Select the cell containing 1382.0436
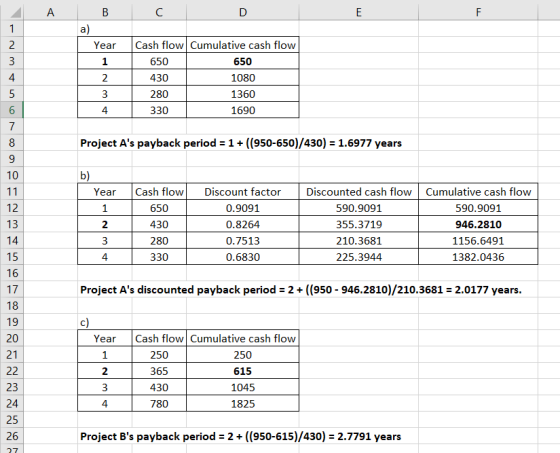 478,257
